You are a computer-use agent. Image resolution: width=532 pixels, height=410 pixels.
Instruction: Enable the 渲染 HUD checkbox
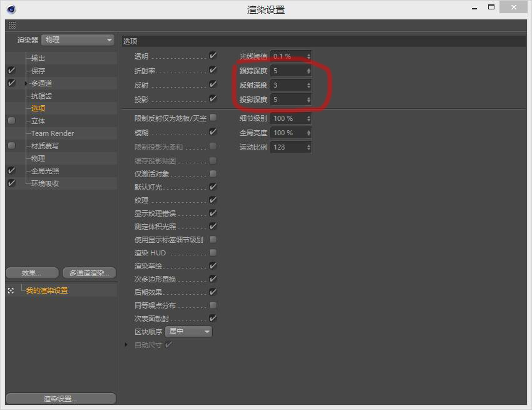click(x=213, y=252)
